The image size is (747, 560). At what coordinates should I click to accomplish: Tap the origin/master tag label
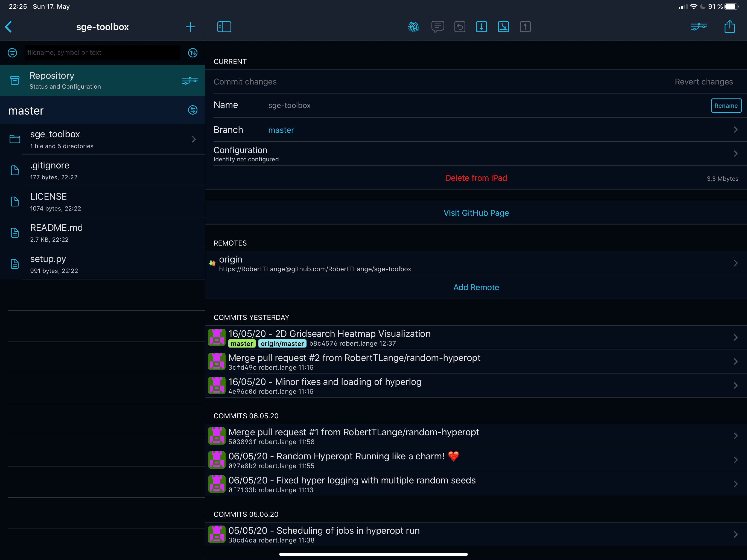(x=282, y=343)
